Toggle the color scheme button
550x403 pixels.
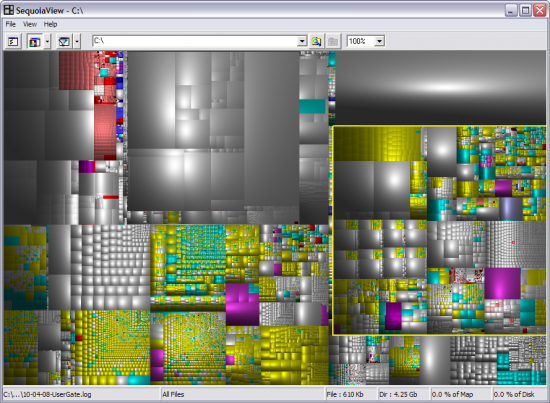(x=35, y=42)
